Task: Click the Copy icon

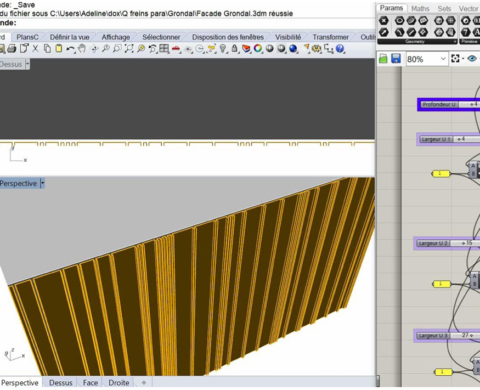Action: pos(47,49)
